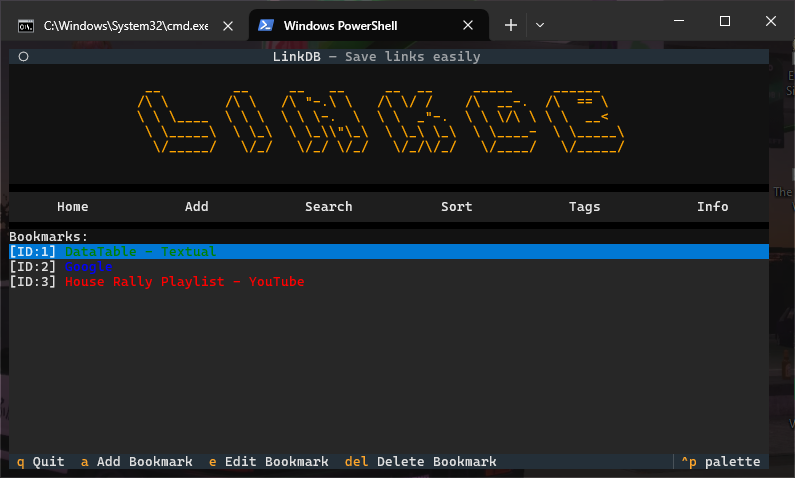This screenshot has height=478, width=795.
Task: Select the Search menu option
Action: pyautogui.click(x=329, y=206)
